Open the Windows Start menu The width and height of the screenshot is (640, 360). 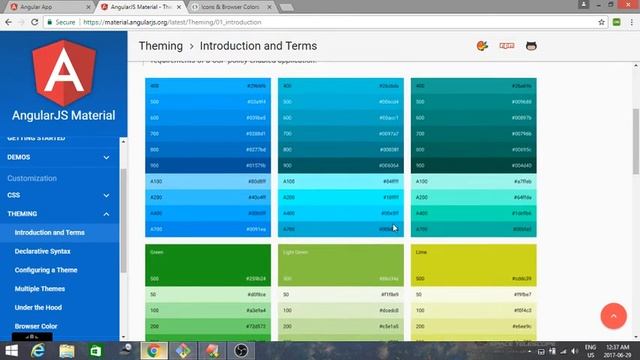click(11, 351)
